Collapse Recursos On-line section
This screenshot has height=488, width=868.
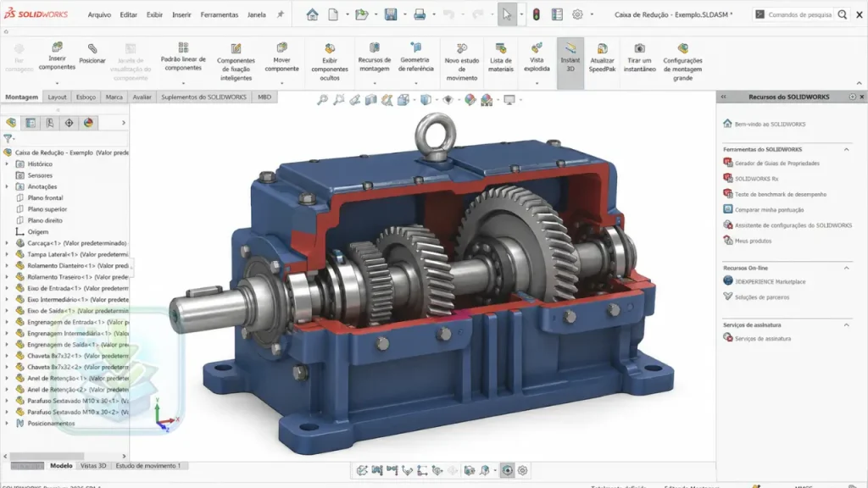point(847,268)
